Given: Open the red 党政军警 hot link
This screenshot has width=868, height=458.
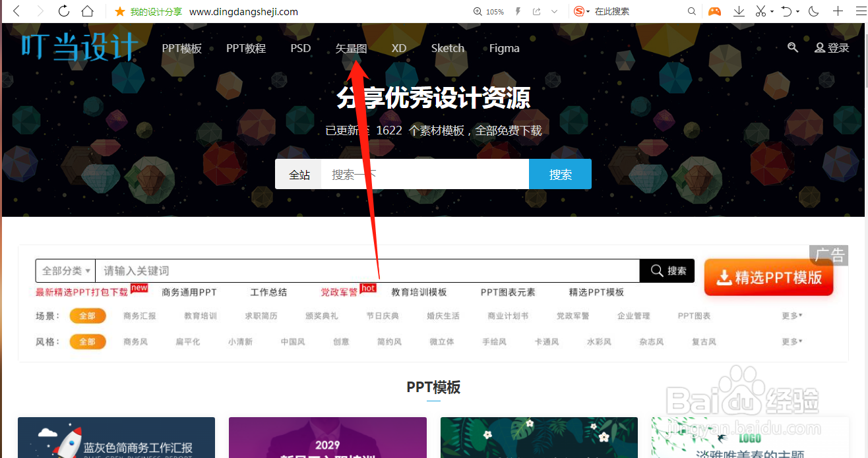Looking at the screenshot, I should 339,292.
